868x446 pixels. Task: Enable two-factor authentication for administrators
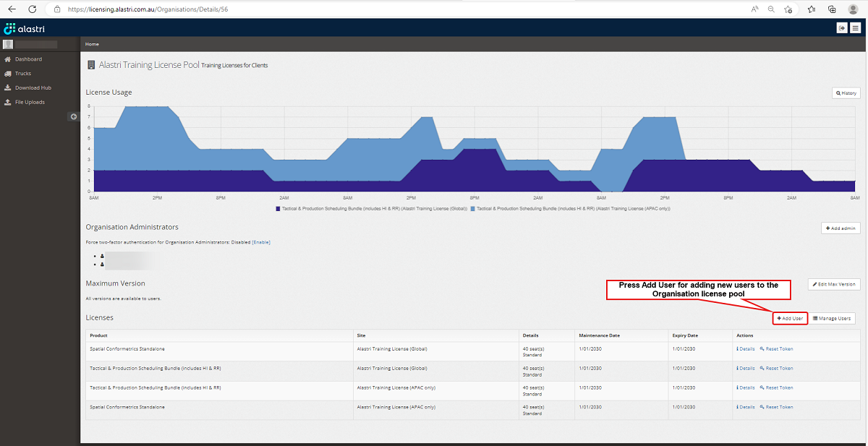(260, 242)
